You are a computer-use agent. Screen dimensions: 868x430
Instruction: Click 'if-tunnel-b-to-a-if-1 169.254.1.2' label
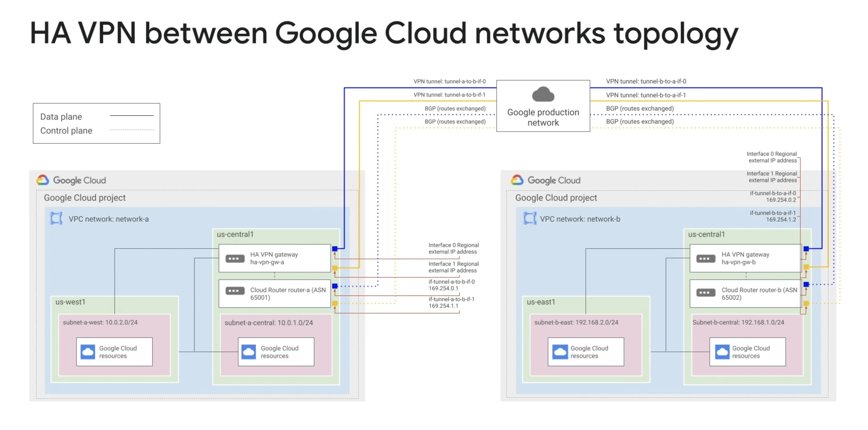[x=773, y=216]
